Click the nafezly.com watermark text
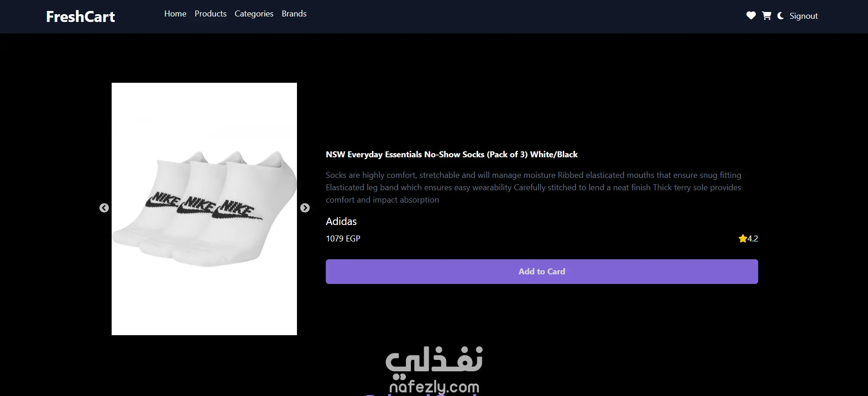868x396 pixels. click(x=434, y=387)
